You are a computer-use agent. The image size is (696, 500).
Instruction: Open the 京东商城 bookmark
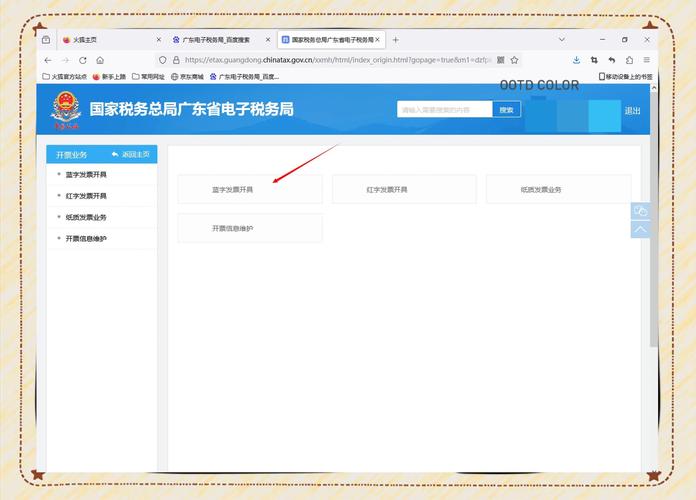(187, 77)
